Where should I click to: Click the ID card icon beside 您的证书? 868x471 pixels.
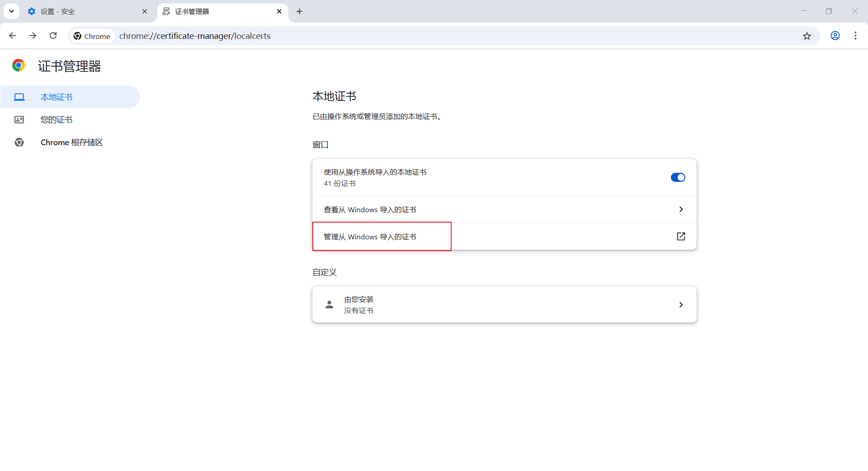[x=19, y=119]
